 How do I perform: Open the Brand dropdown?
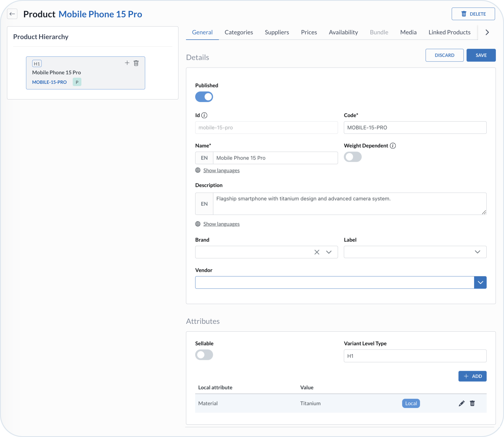329,252
